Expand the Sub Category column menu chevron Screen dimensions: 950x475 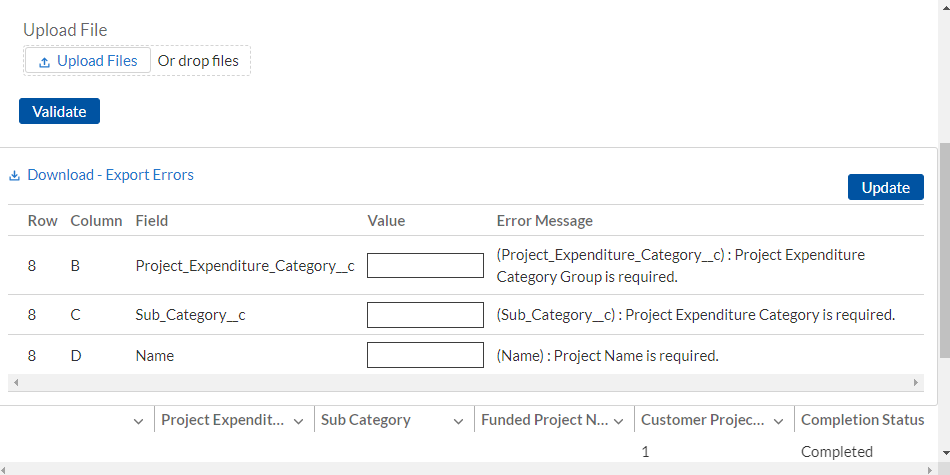(458, 421)
